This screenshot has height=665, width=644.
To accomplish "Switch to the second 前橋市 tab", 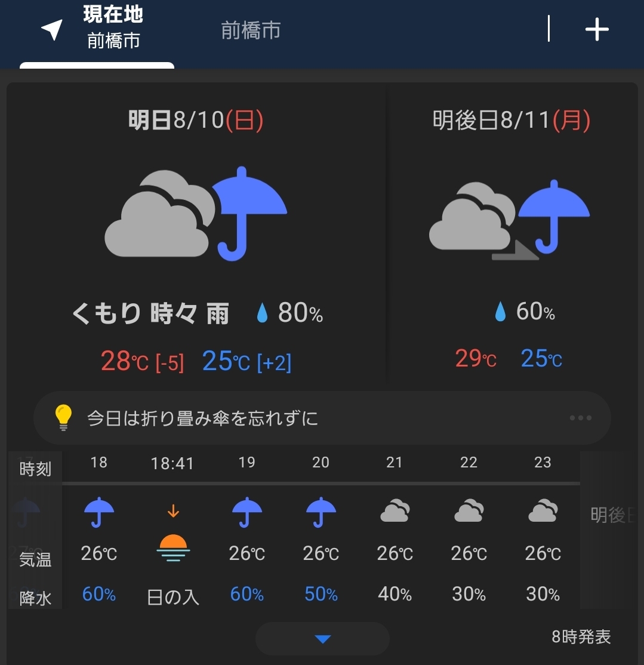I will [251, 30].
